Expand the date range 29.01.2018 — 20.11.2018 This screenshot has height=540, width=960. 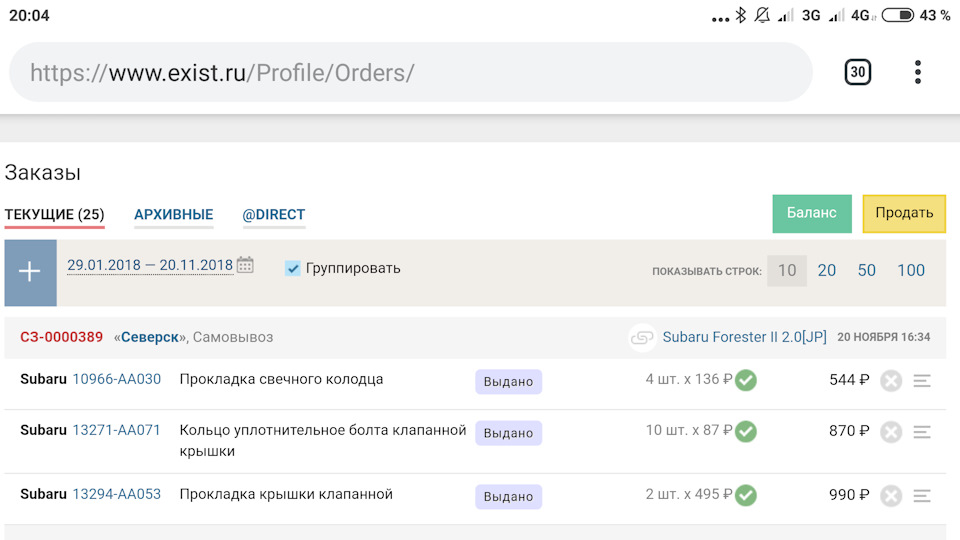[150, 265]
